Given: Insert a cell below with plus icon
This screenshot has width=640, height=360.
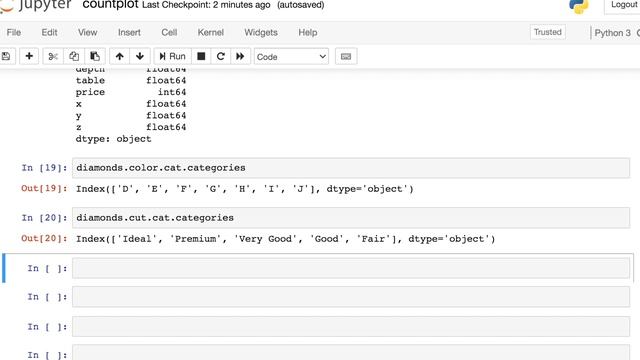Looking at the screenshot, I should coord(29,56).
